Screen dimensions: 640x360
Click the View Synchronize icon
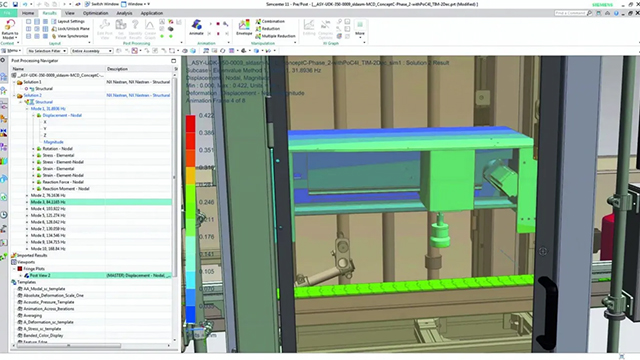tap(54, 36)
